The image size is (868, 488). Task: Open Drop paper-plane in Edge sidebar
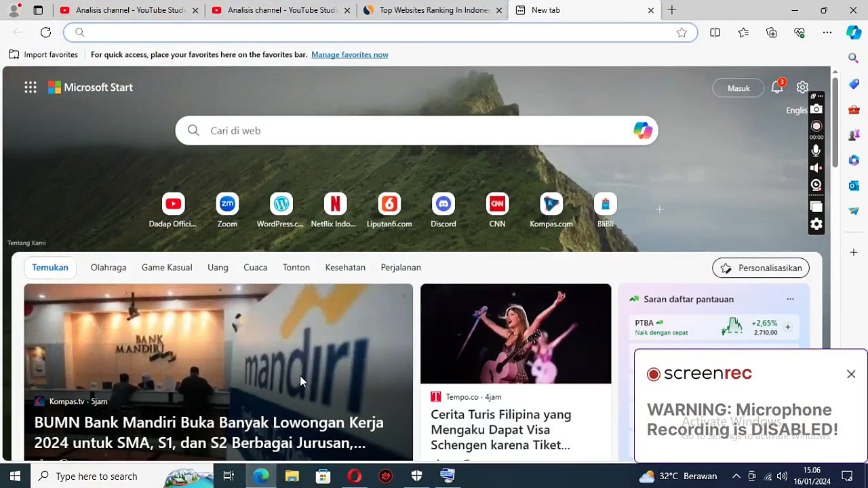(x=854, y=211)
